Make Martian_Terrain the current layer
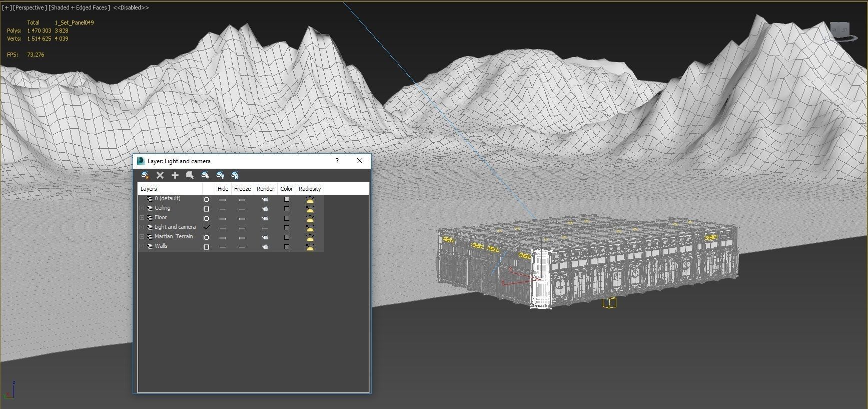Viewport: 868px width, 409px height. point(206,237)
